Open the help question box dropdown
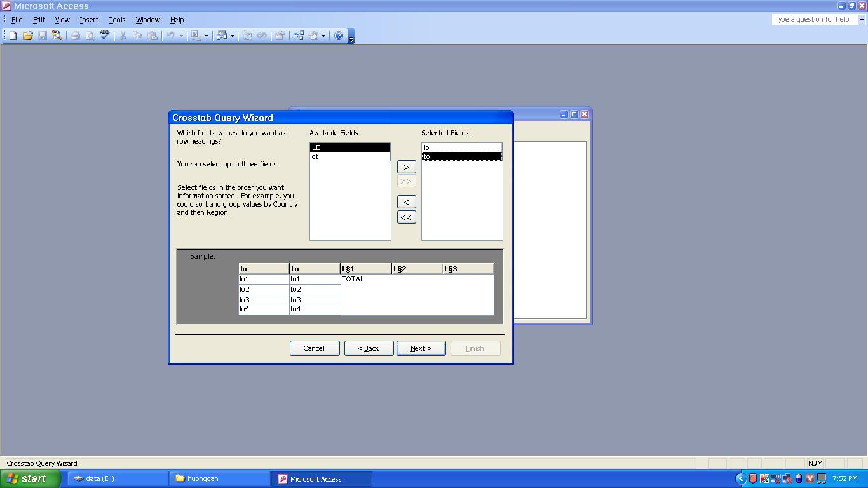Viewport: 868px width, 488px height. [x=862, y=20]
